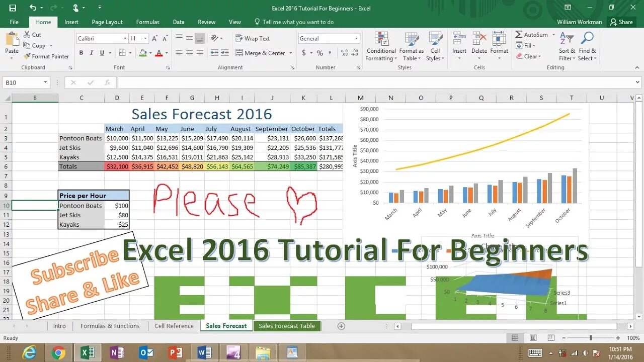Open the Cell Reference sheet tab

click(x=174, y=326)
